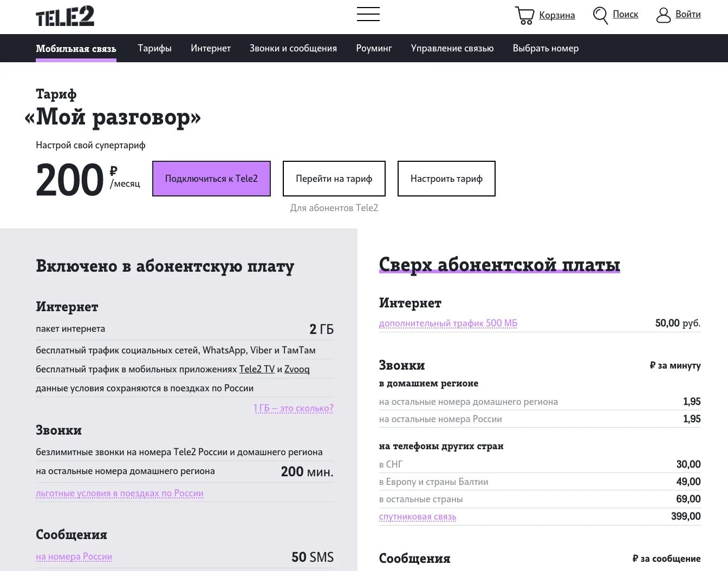
Task: Open the Zvooq link
Action: pos(297,369)
